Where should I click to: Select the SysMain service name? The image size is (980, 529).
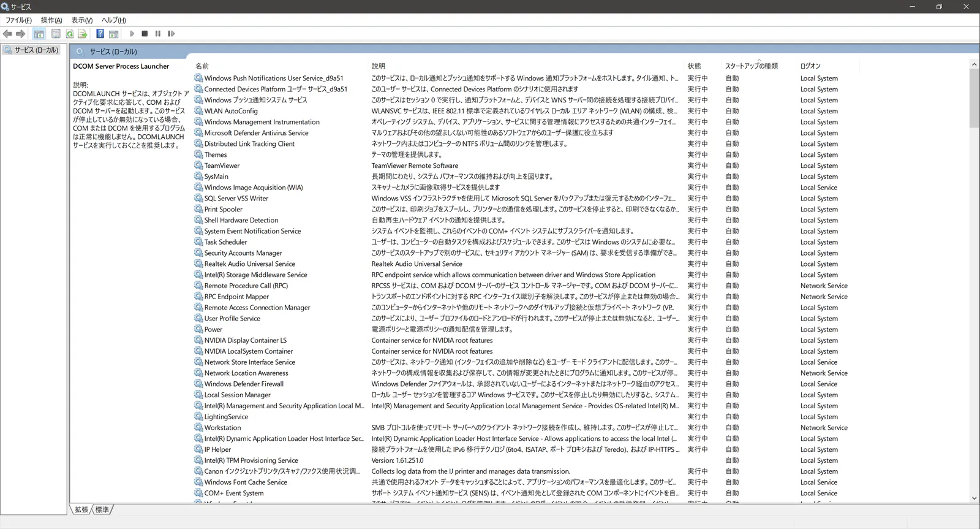point(216,177)
